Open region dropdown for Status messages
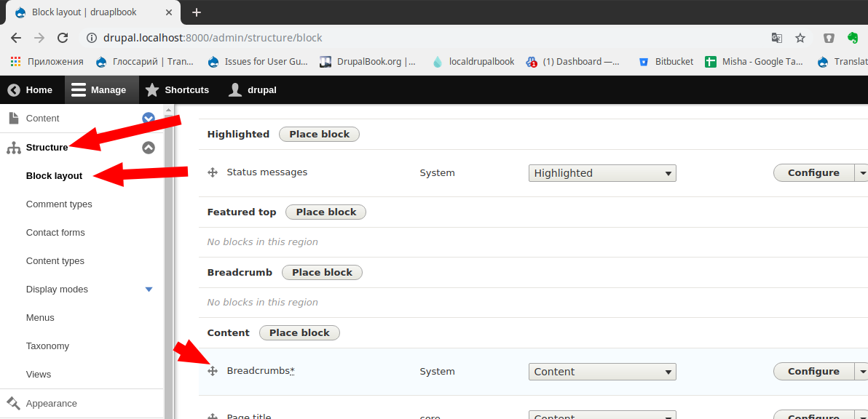Image resolution: width=868 pixels, height=419 pixels. coord(602,173)
